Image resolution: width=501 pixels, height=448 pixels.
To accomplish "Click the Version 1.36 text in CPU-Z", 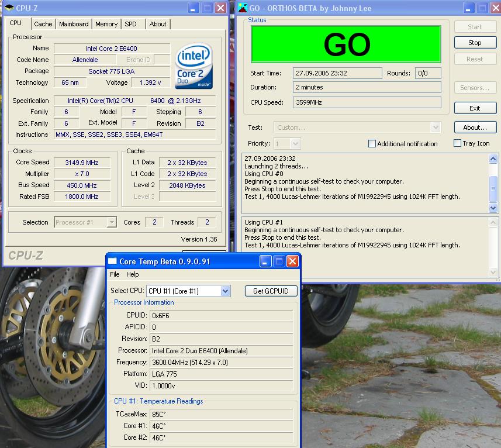I will point(199,239).
